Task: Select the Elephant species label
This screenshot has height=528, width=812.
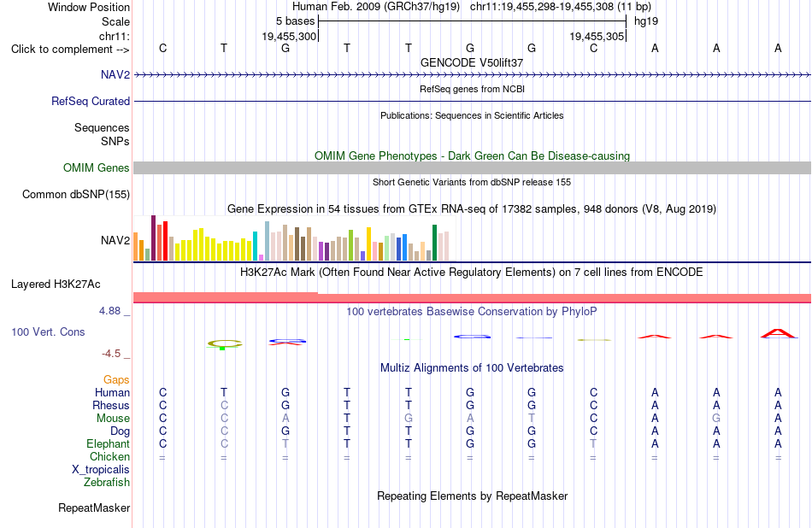Action: 108,443
